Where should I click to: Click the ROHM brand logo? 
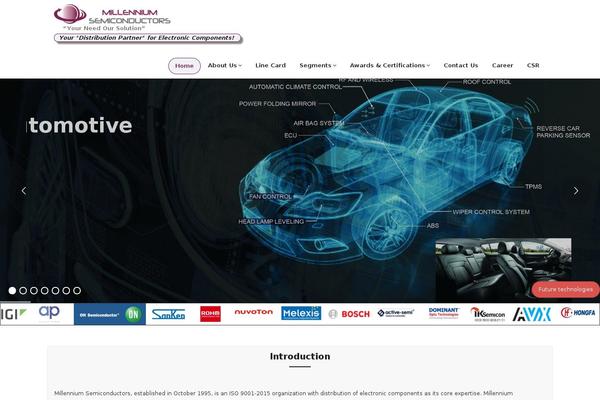210,314
